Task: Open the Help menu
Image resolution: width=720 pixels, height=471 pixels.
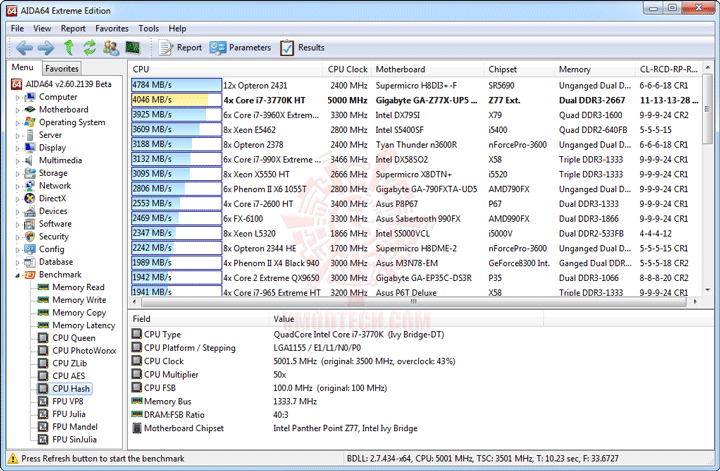Action: tap(177, 28)
